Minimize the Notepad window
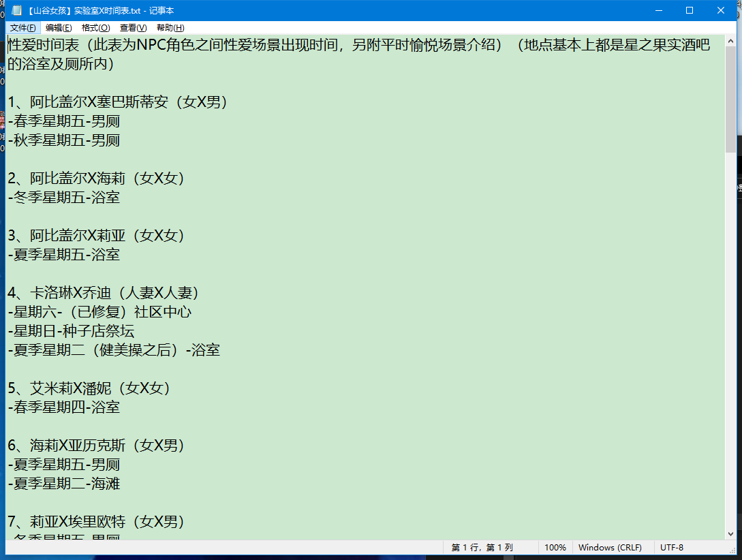742x560 pixels. click(658, 10)
